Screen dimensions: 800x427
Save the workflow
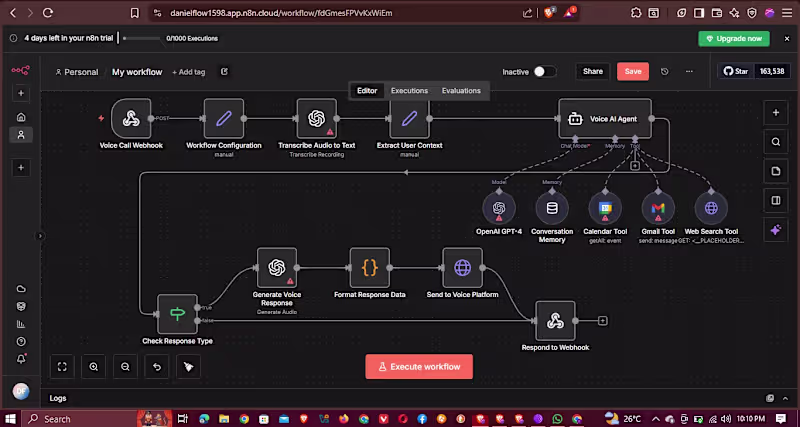click(633, 71)
